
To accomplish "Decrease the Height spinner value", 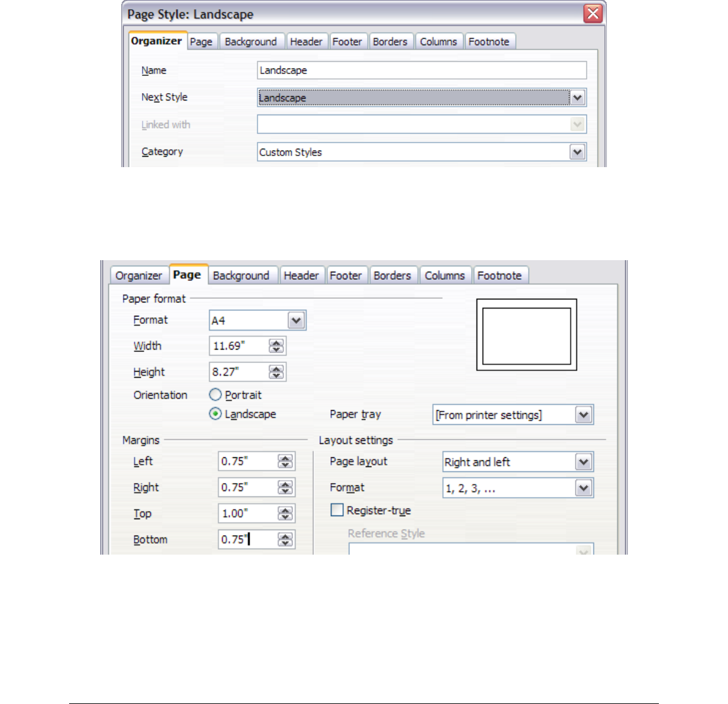I will point(277,375).
